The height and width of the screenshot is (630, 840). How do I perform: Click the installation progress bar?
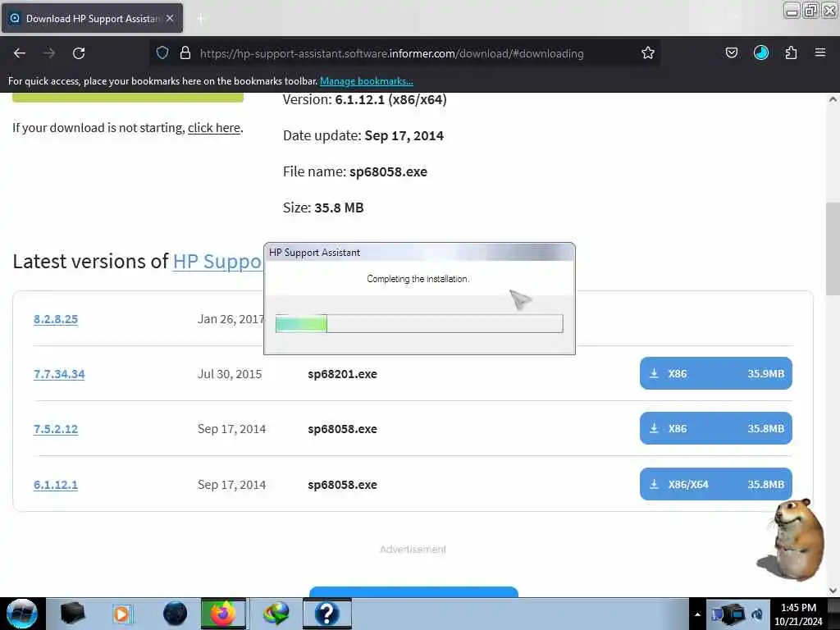(419, 323)
